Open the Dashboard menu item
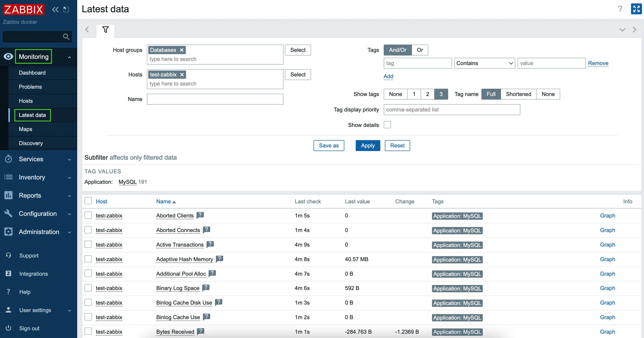The width and height of the screenshot is (644, 338). [32, 73]
